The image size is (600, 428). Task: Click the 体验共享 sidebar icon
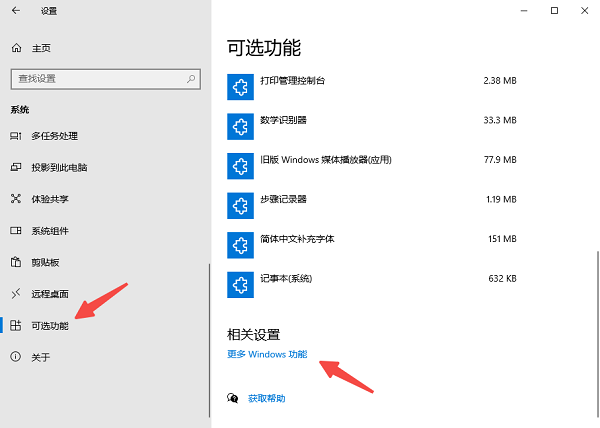coord(15,199)
